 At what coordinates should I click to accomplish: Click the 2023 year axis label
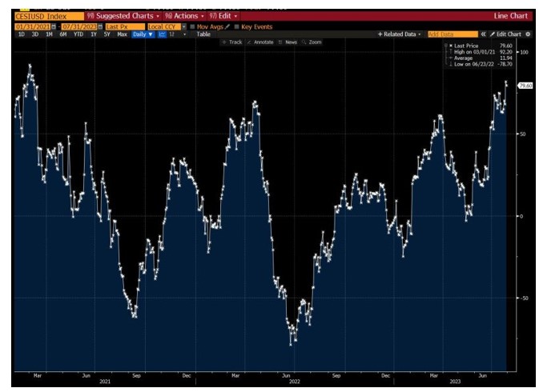[x=455, y=382]
